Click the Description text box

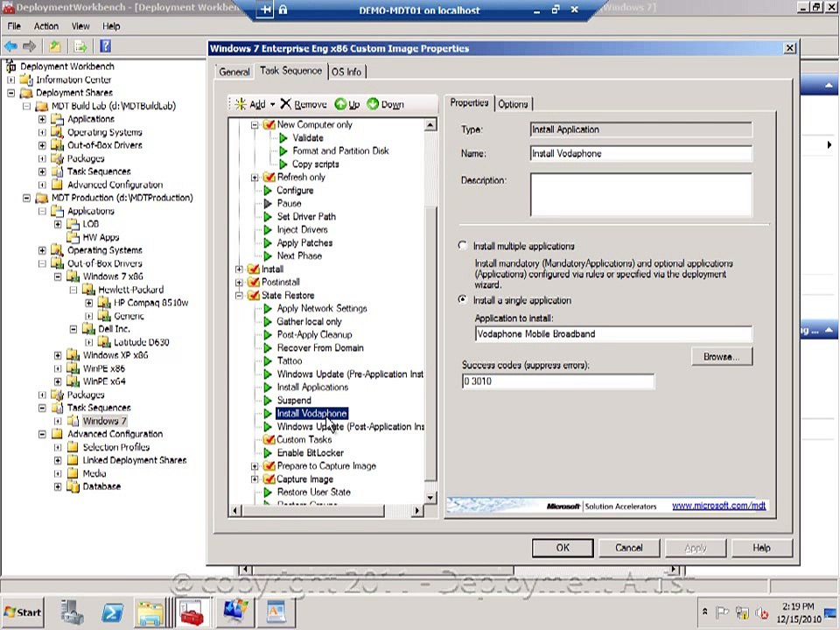tap(640, 194)
